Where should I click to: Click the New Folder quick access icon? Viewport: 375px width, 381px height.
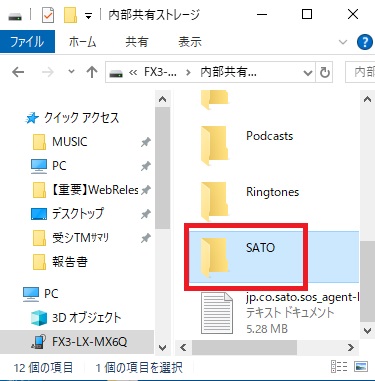[x=70, y=15]
